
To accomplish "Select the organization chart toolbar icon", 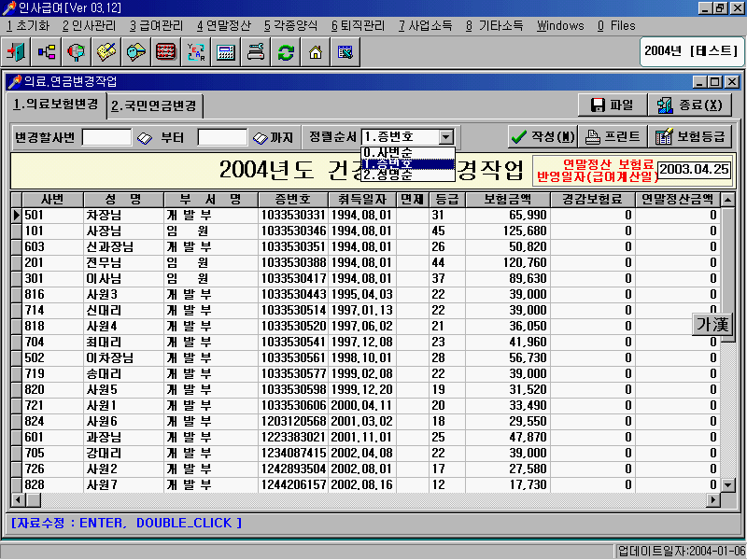I will coord(46,53).
